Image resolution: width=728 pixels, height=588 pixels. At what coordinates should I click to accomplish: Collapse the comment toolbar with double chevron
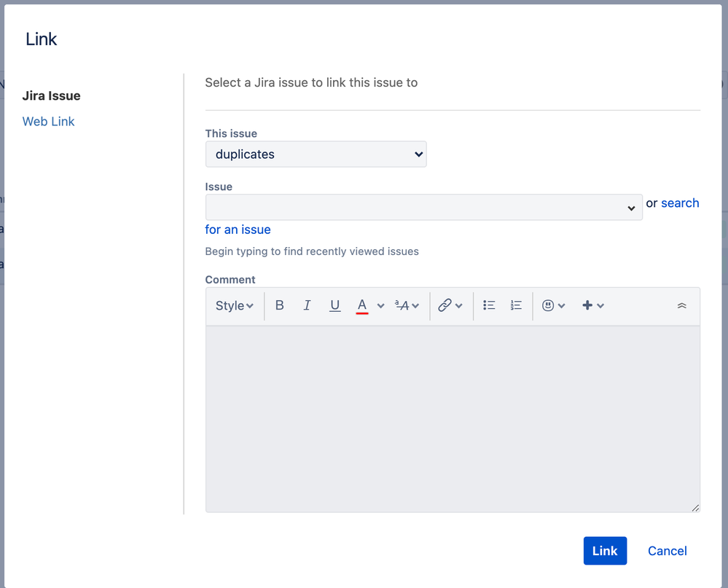point(681,306)
